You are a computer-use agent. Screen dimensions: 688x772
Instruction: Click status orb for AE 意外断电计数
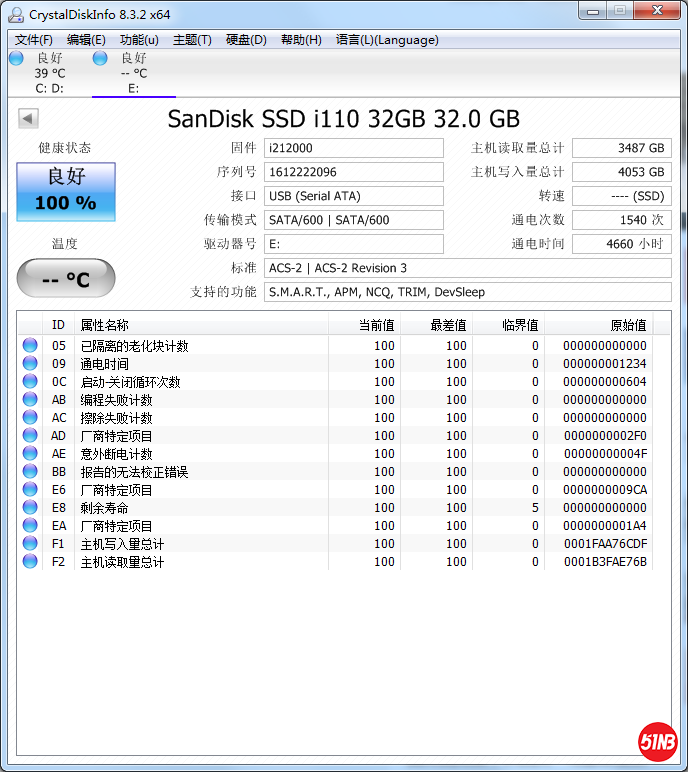pyautogui.click(x=30, y=454)
